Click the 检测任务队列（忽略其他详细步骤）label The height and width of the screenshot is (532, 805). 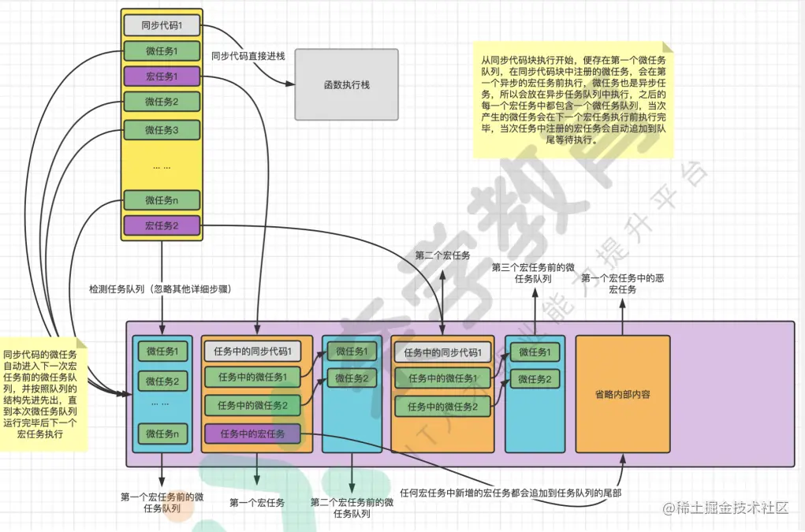click(x=160, y=288)
